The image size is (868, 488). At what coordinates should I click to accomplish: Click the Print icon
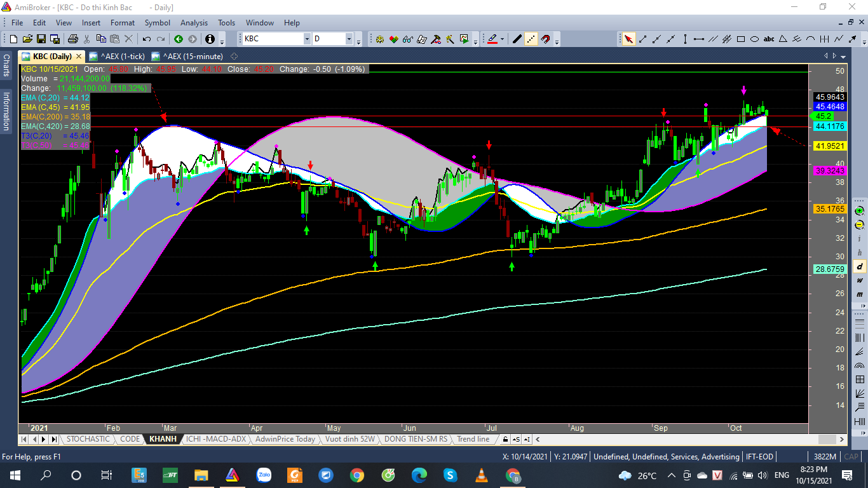[x=73, y=39]
